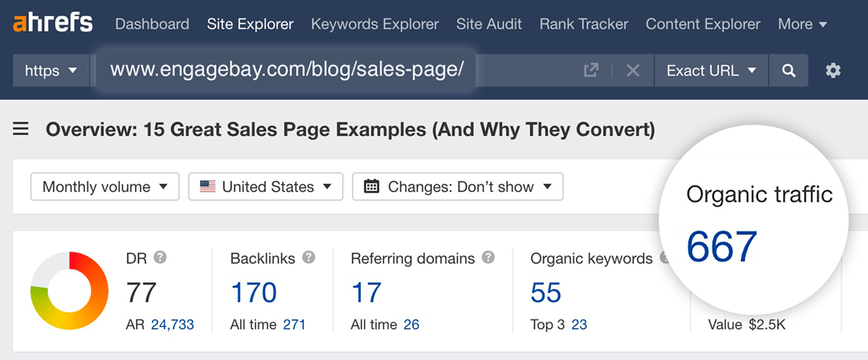Click the Referring domains help icon
This screenshot has width=868, height=360.
[488, 258]
